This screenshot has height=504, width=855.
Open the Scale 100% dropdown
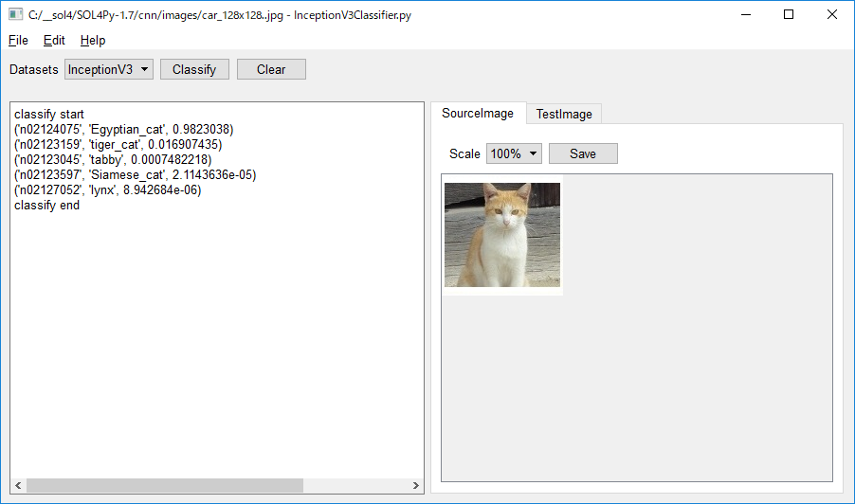tap(514, 153)
